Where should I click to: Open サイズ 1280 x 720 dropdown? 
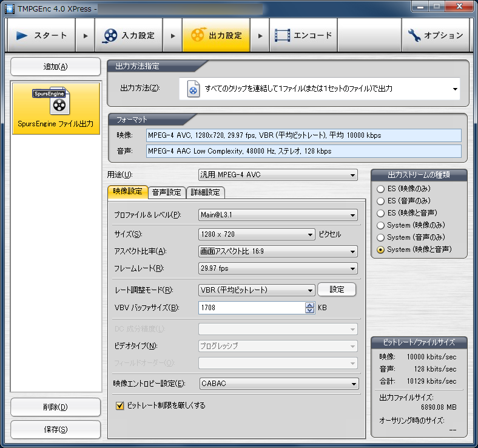(x=257, y=234)
